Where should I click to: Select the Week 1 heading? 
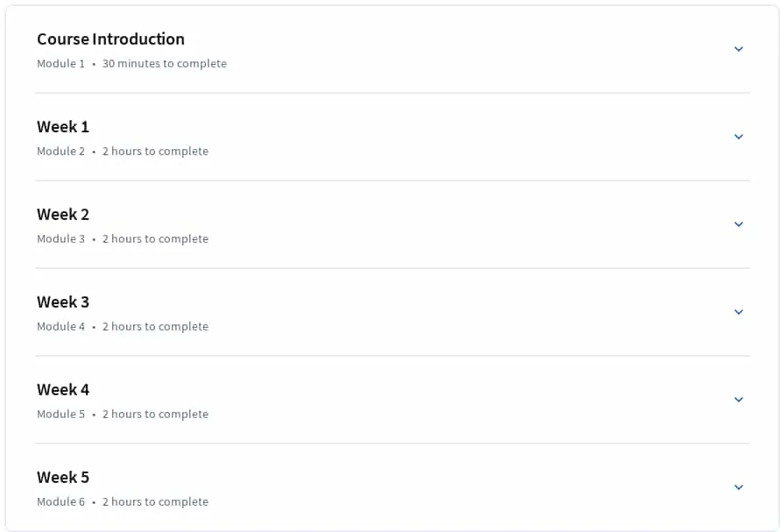pyautogui.click(x=63, y=126)
